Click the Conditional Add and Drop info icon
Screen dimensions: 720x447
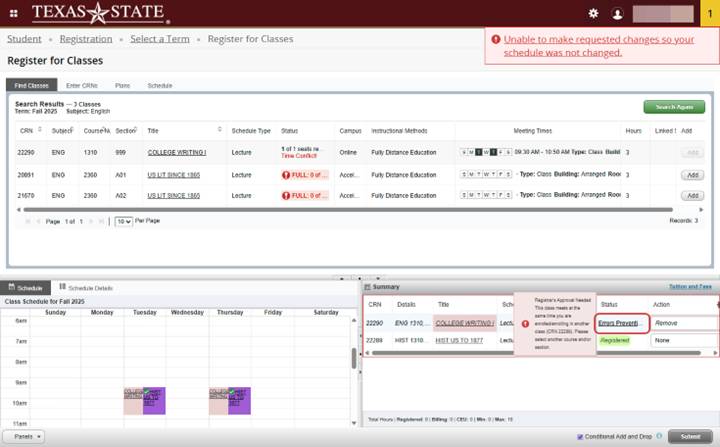[x=659, y=437]
